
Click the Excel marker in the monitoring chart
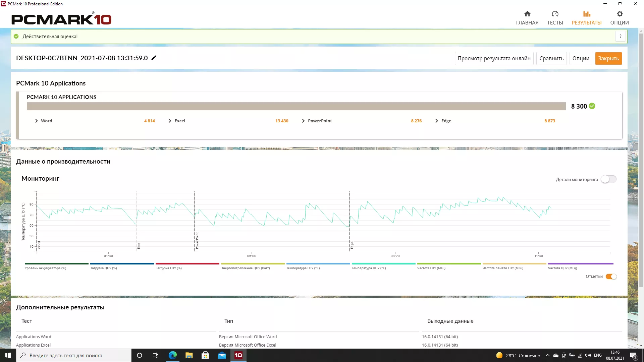[139, 245]
